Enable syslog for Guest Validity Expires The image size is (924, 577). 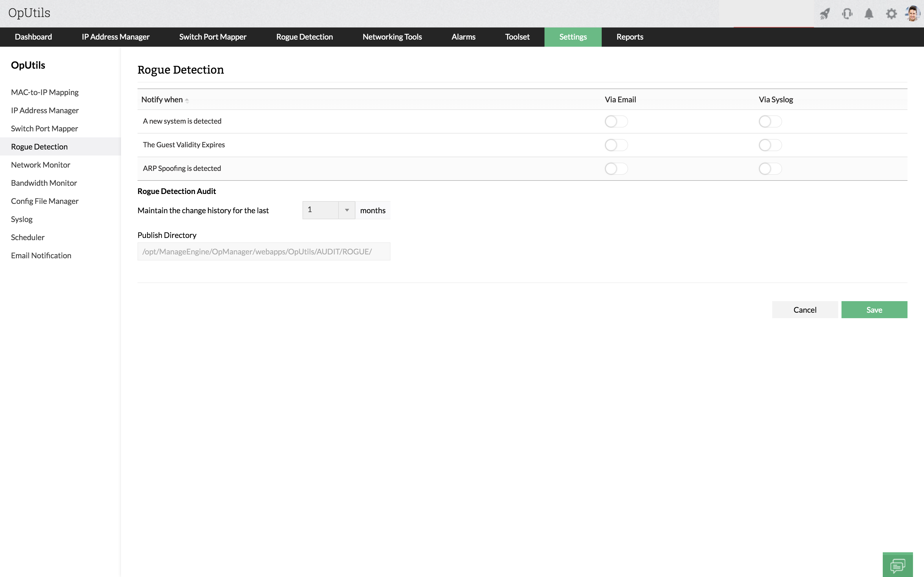[770, 145]
